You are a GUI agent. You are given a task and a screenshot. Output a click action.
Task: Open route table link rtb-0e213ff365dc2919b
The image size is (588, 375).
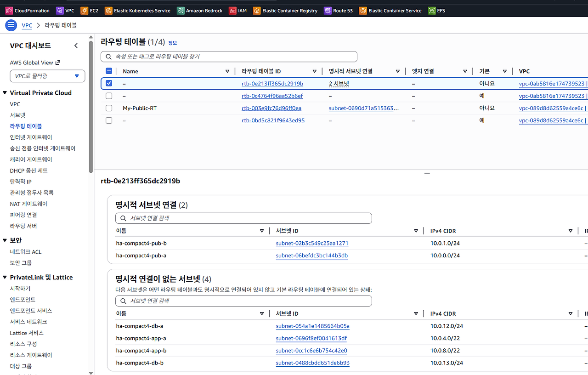pyautogui.click(x=272, y=84)
